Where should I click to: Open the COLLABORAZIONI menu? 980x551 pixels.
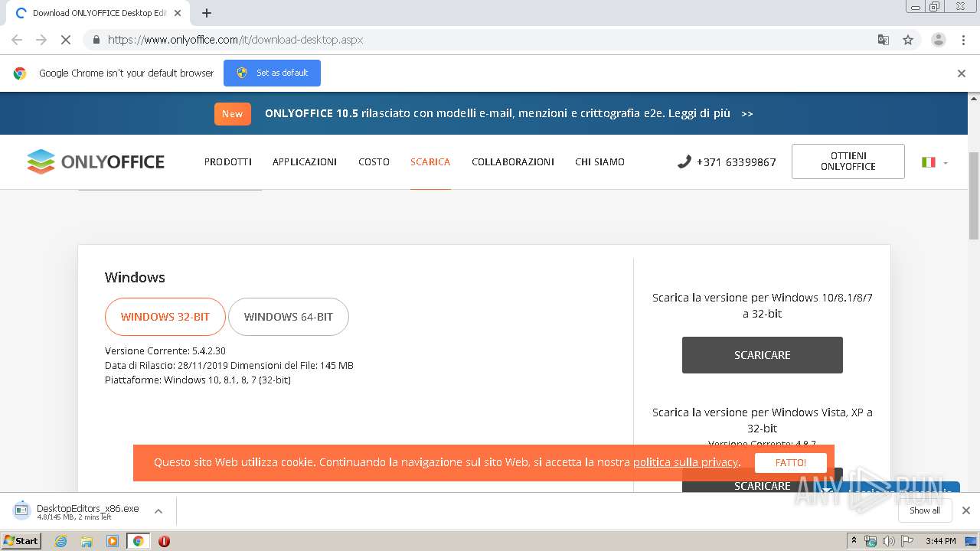[x=513, y=161]
